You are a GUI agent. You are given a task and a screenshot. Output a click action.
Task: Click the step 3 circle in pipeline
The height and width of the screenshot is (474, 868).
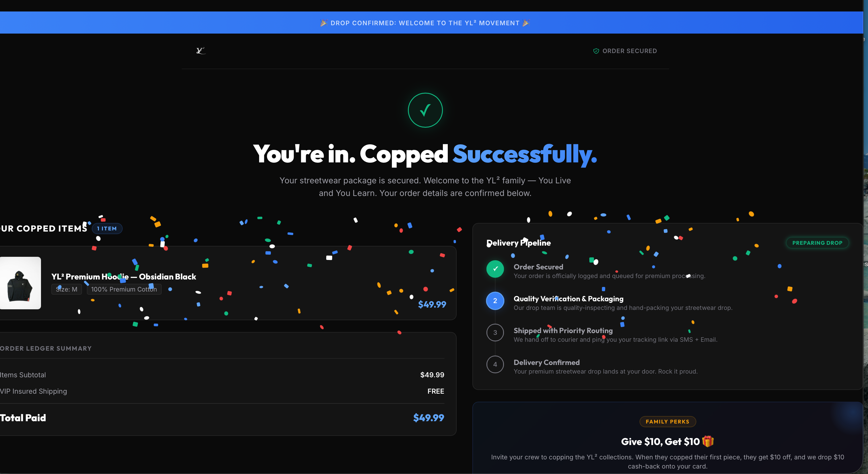[x=495, y=333]
